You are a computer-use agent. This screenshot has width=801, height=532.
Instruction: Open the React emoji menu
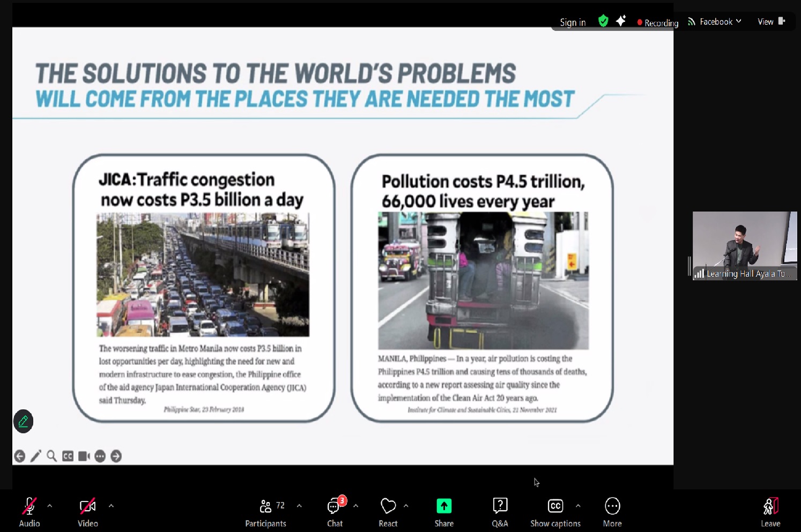pos(388,512)
